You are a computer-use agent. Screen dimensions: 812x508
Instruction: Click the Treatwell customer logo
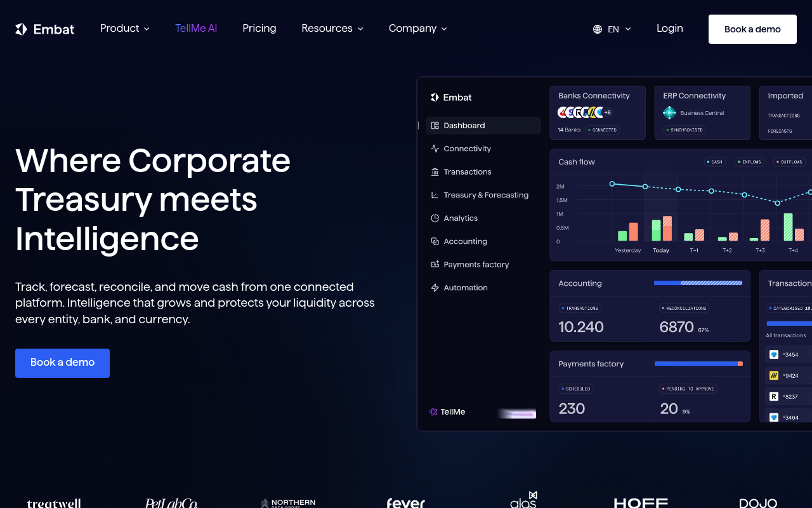coord(54,503)
